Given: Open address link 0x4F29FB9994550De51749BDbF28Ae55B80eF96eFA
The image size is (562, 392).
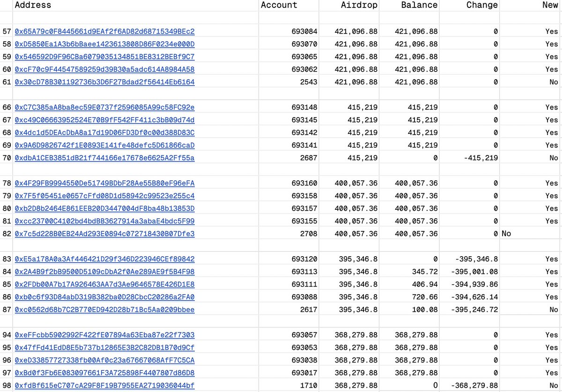Looking at the screenshot, I should [x=104, y=183].
